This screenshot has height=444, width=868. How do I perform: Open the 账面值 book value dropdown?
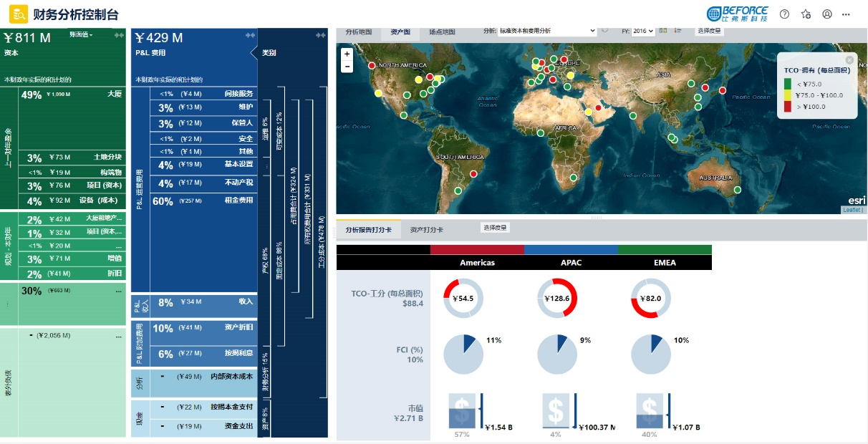pyautogui.click(x=81, y=34)
